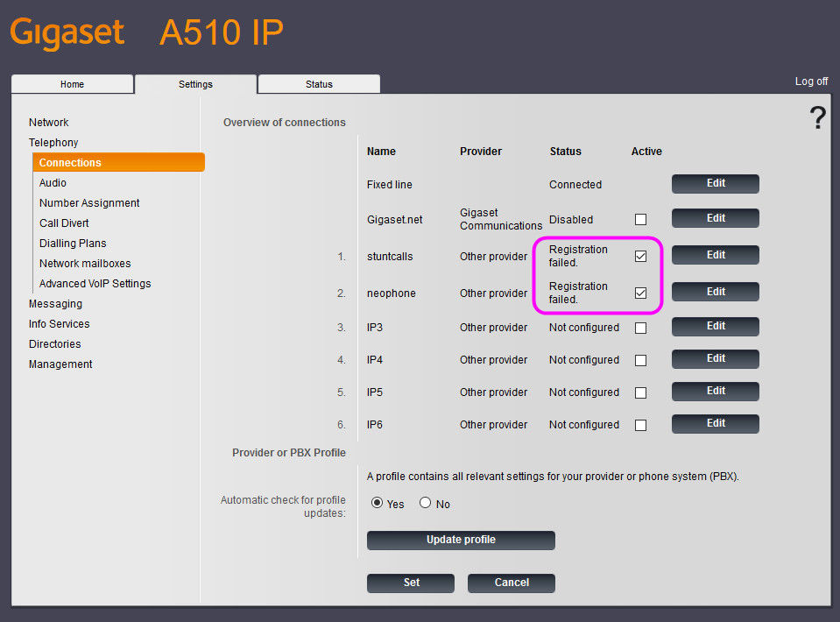
Task: Click the Fixed line Connected status
Action: (575, 184)
